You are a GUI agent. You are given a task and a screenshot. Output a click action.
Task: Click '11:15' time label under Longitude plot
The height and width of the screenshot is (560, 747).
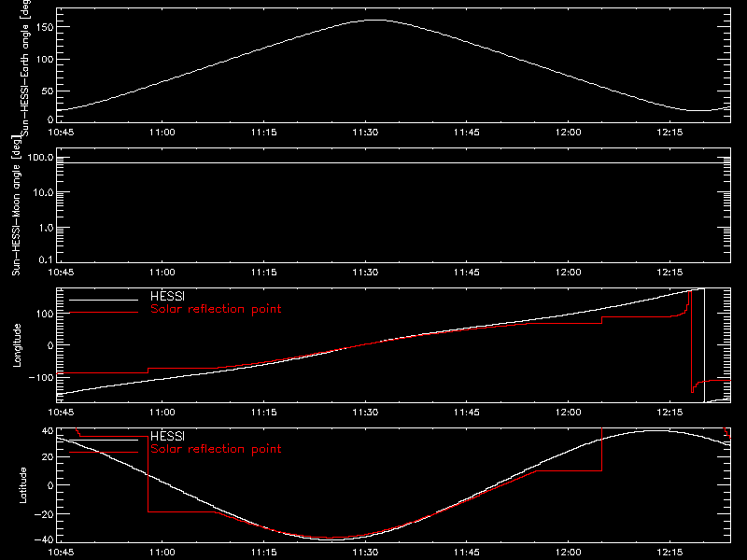point(264,413)
